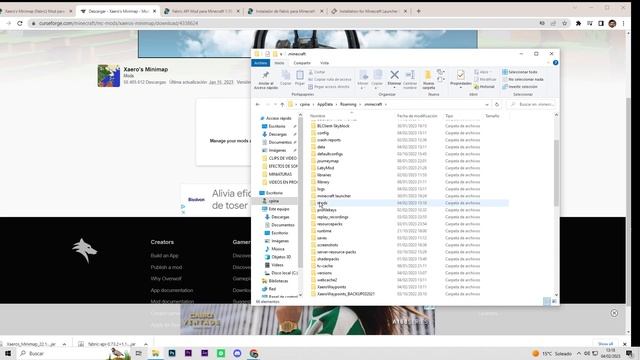Open Música in navigation pane
This screenshot has width=640, height=360.
275,249
